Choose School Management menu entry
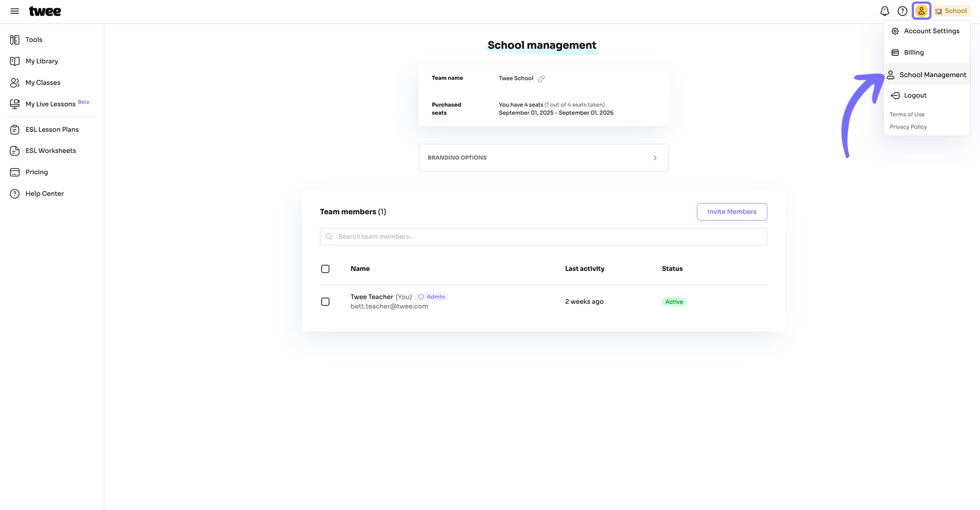980x510 pixels. 927,75
